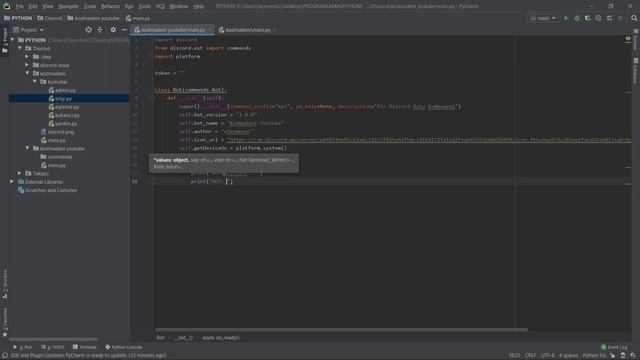This screenshot has height=360, width=640.
Task: Expand the discord-bora folder arrow
Action: point(27,65)
